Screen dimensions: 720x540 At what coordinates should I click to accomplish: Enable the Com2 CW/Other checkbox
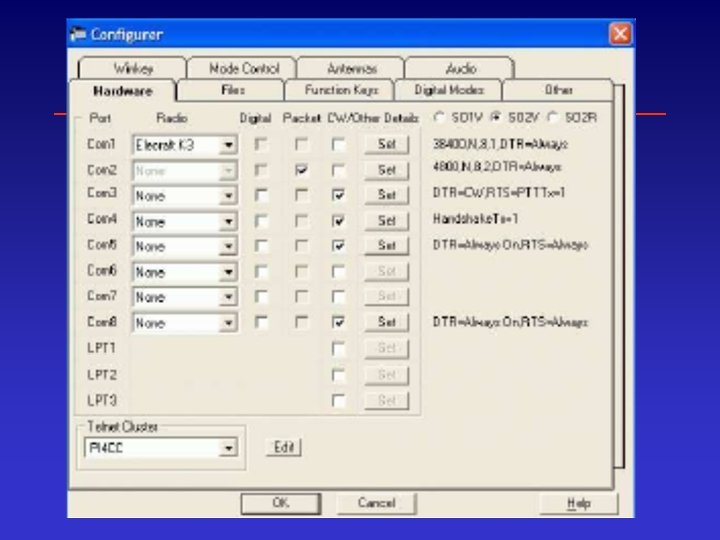tap(338, 170)
